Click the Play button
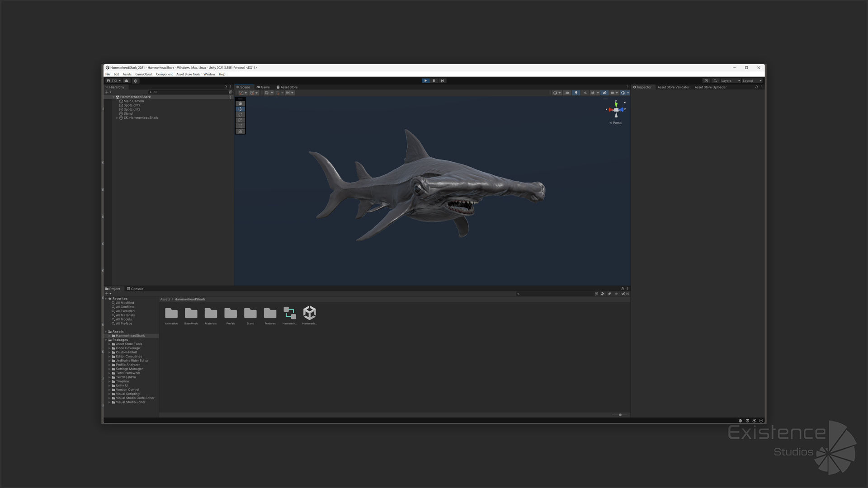Screen dimensions: 868x488 click(x=425, y=81)
